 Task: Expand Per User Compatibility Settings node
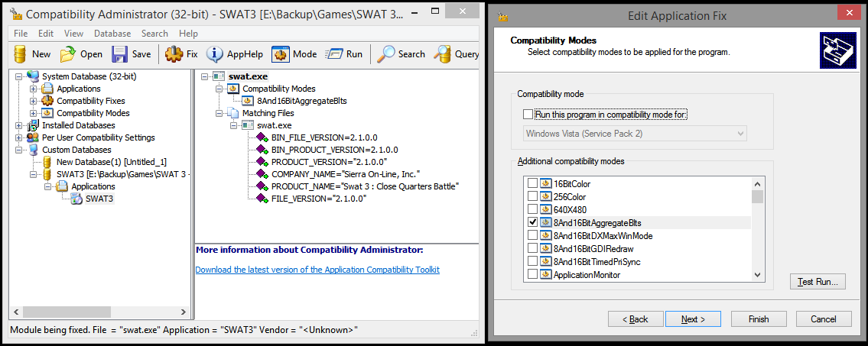[19, 137]
